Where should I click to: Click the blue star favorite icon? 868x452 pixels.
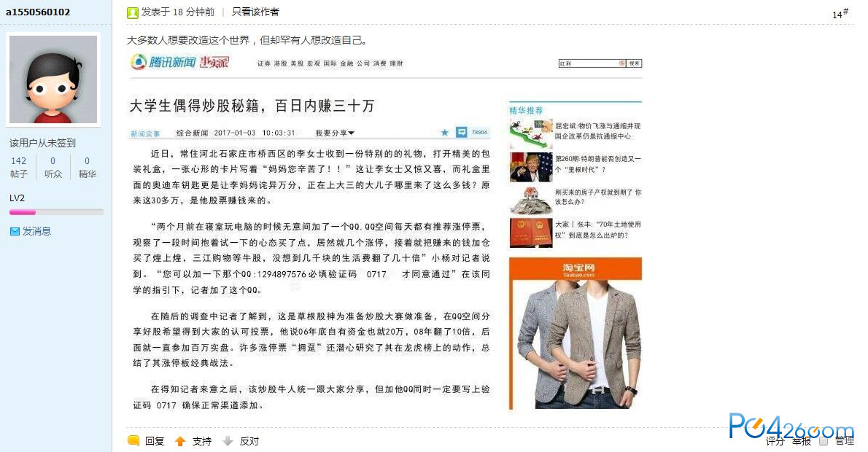point(444,133)
